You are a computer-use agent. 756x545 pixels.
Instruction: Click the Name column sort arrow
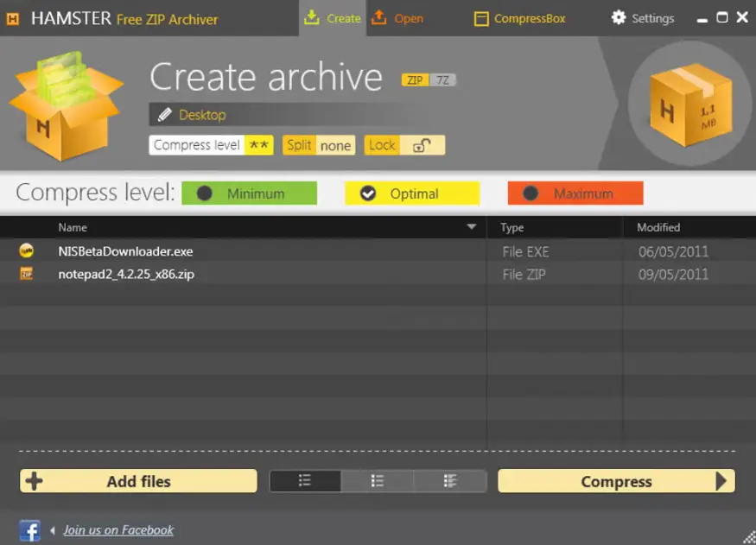coord(471,227)
